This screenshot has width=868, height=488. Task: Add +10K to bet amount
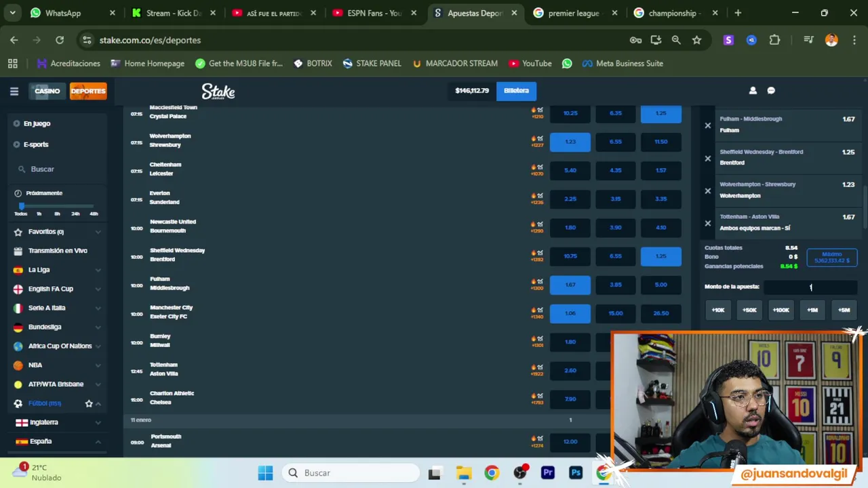tap(718, 310)
